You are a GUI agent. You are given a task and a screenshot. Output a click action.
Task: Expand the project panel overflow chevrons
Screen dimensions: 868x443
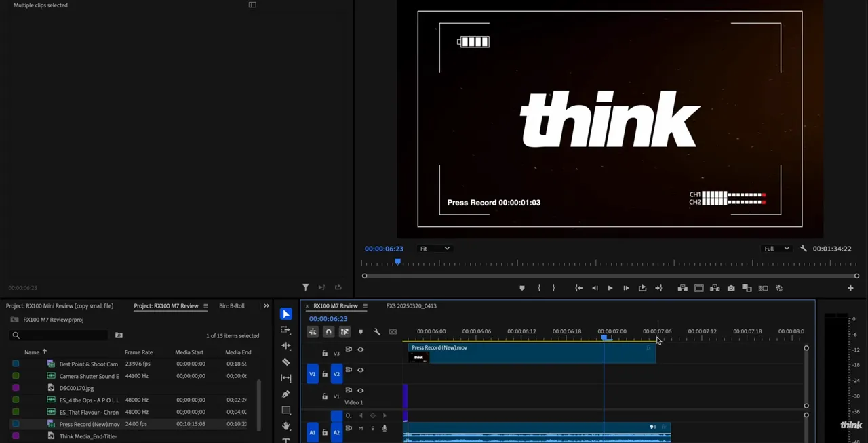point(266,306)
